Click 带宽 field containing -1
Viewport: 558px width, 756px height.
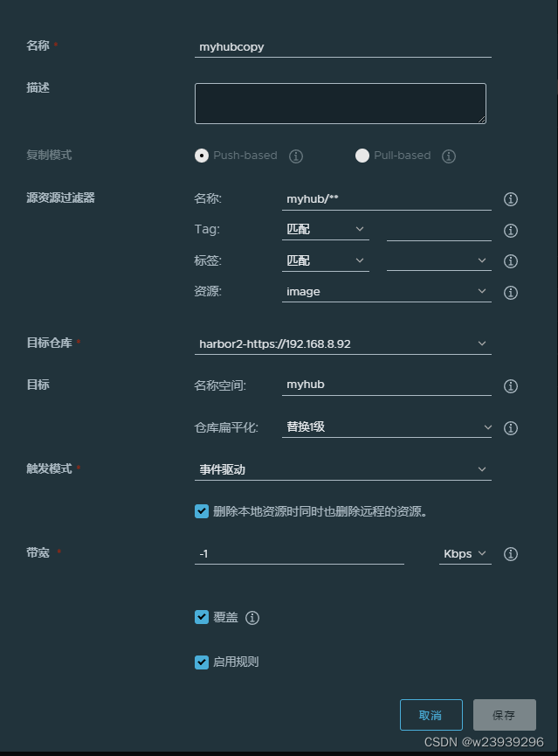pos(300,554)
